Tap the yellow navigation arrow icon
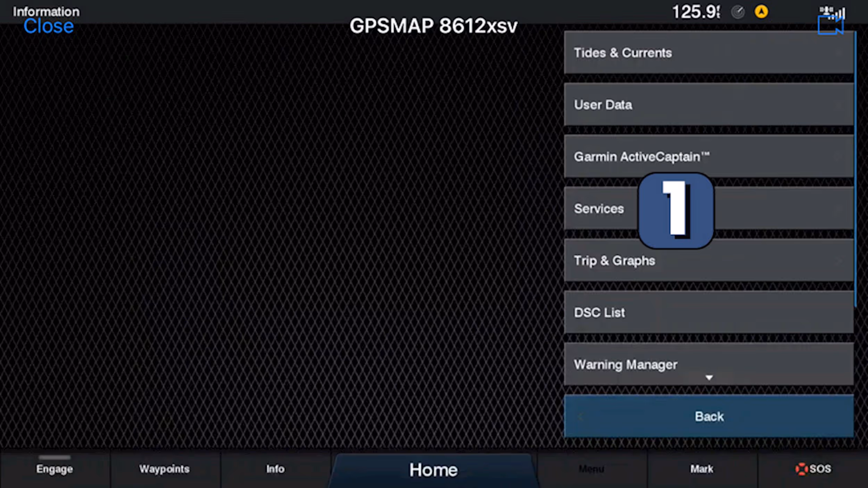The height and width of the screenshot is (488, 868). 761,12
